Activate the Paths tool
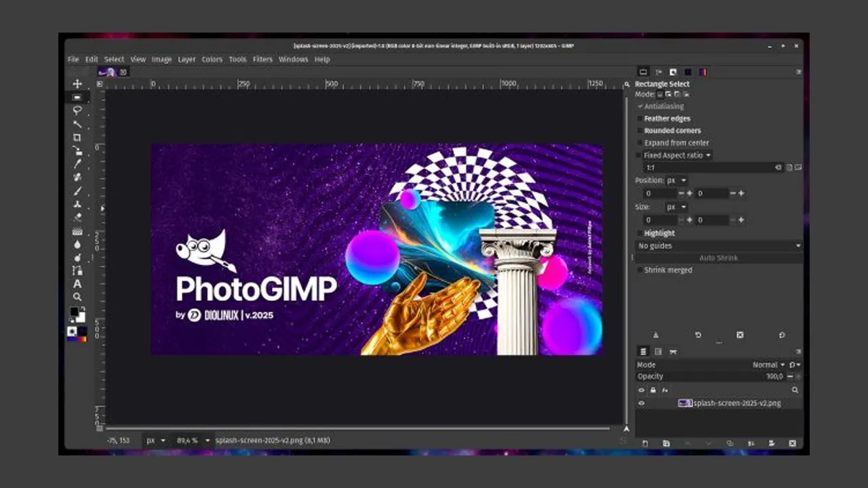The height and width of the screenshot is (488, 868). coord(77,270)
